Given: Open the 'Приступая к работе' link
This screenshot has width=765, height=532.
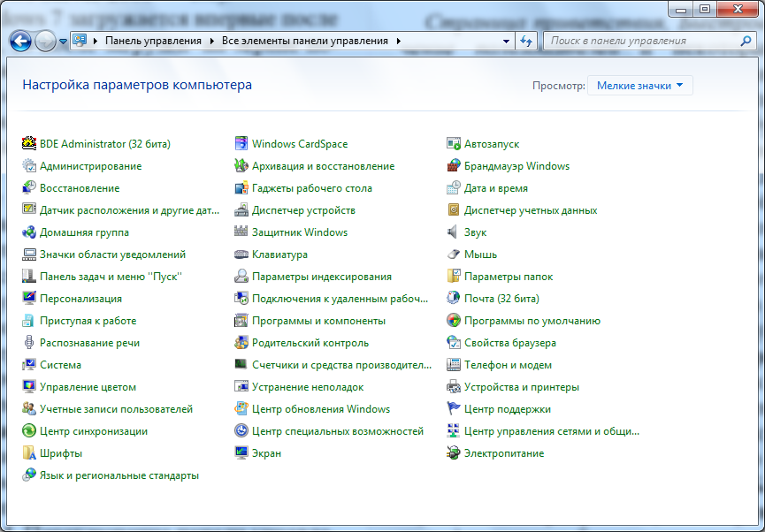Looking at the screenshot, I should (x=88, y=321).
